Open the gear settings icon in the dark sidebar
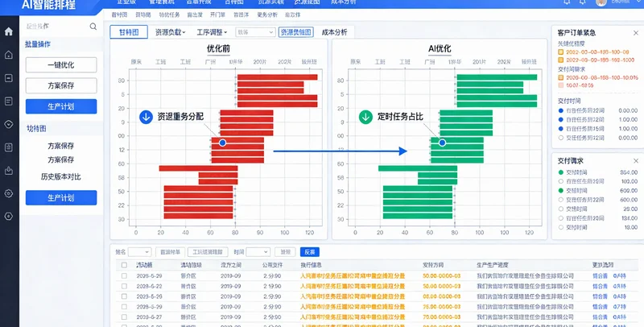The width and height of the screenshot is (644, 327). 9,193
